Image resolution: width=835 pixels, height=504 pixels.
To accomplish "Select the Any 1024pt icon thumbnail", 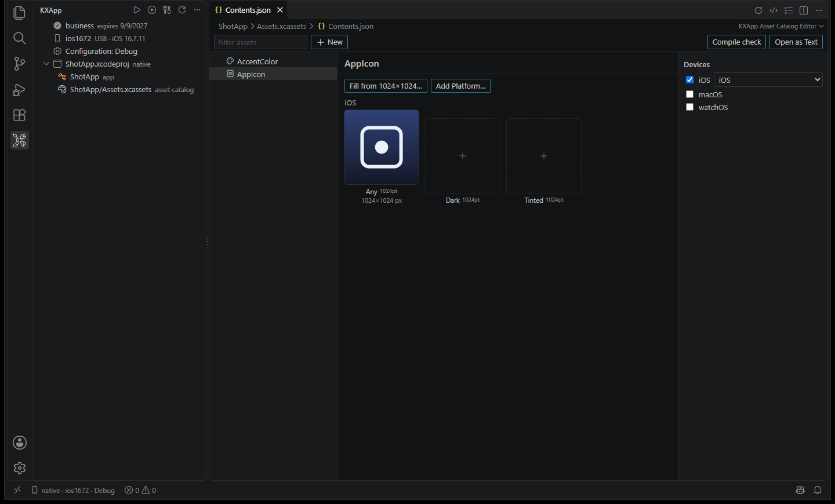I will tap(382, 147).
